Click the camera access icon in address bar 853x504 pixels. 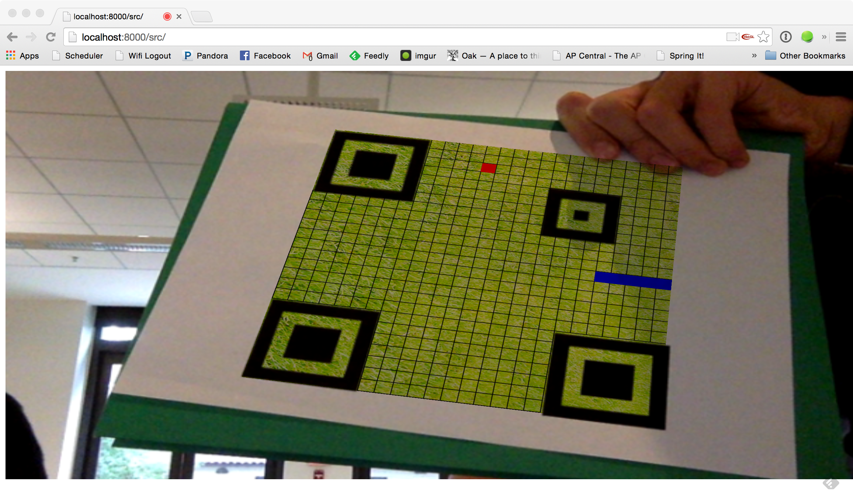tap(732, 37)
